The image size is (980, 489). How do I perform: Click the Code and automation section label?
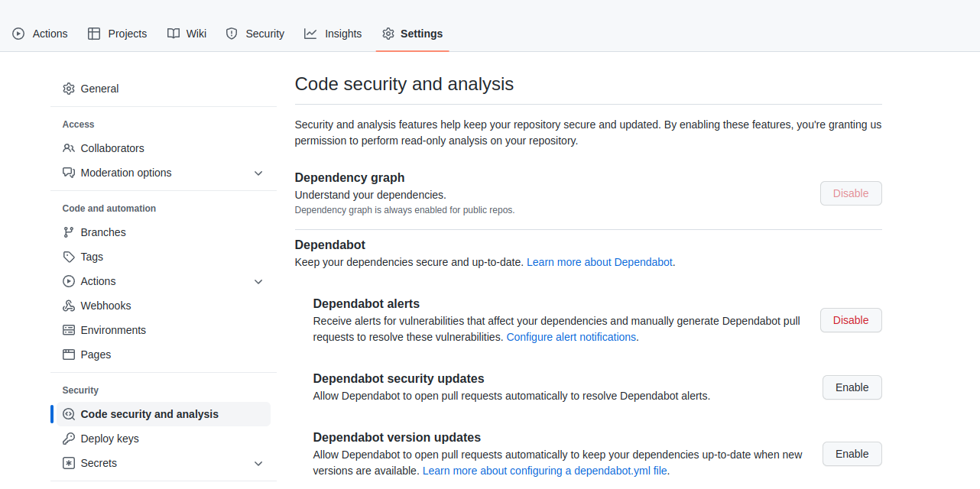[109, 209]
